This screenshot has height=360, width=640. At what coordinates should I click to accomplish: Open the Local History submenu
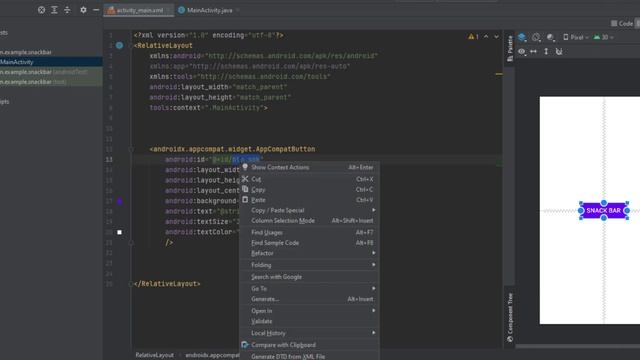309,333
